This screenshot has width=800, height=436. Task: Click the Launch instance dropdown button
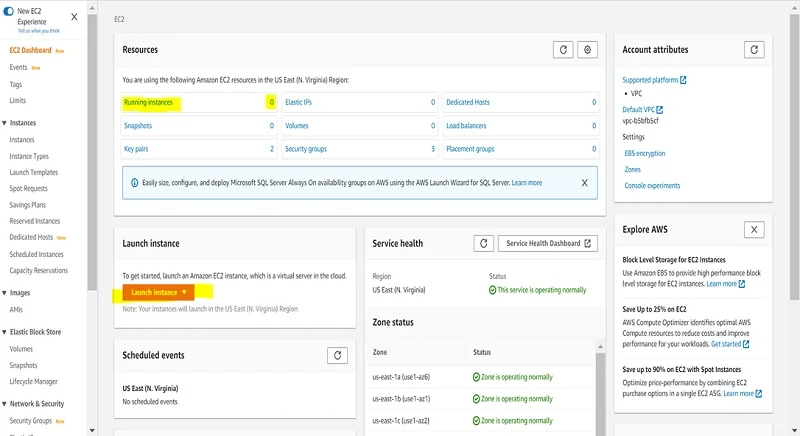click(x=158, y=292)
